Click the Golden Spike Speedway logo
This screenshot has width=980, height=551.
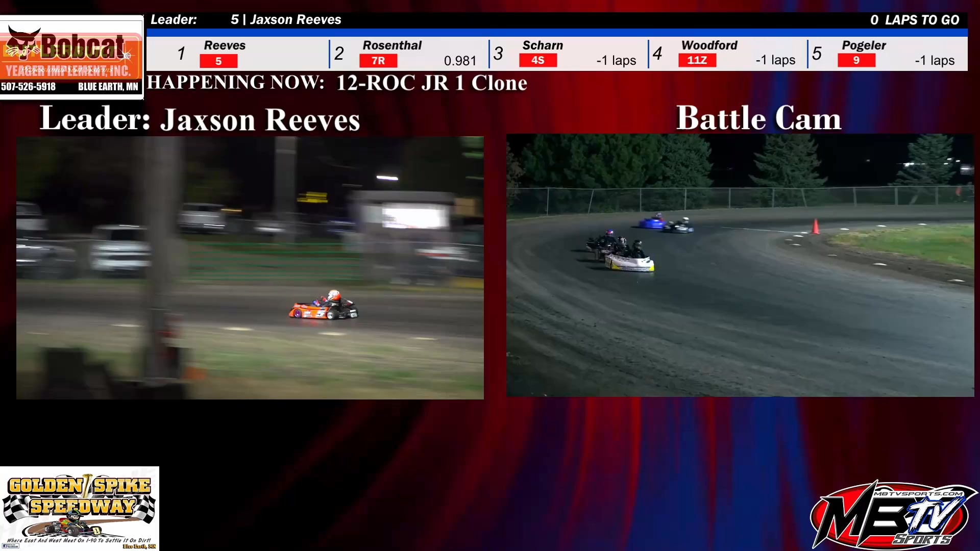[79, 509]
